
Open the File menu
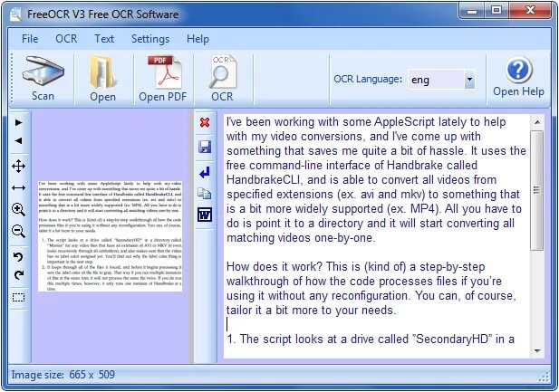(30, 39)
